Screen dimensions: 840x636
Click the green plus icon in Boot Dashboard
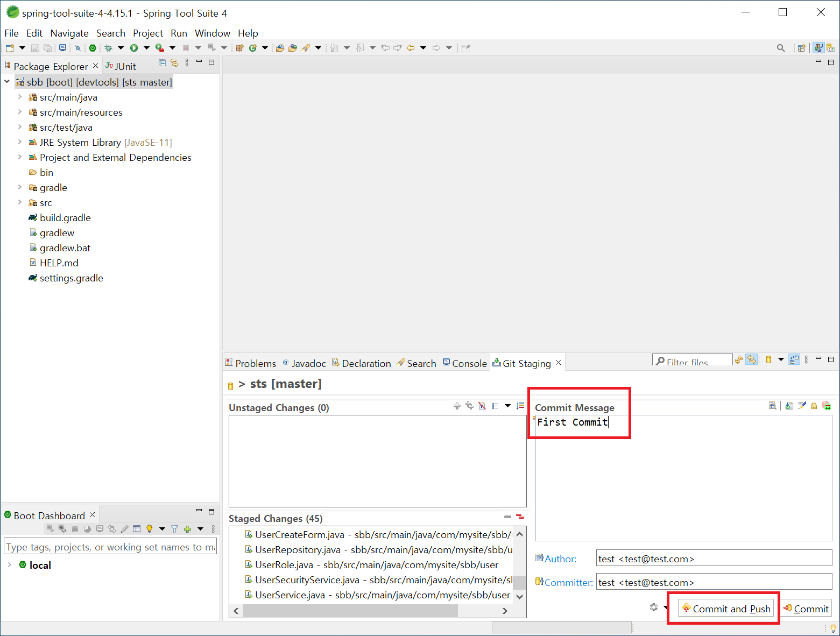187,529
